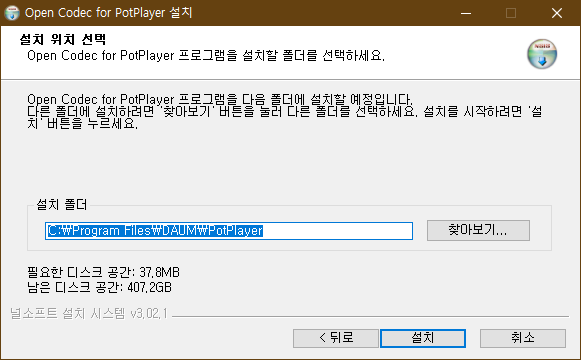The image size is (581, 360).
Task: Open folder browser via 찾아보기... button
Action: pos(478,230)
